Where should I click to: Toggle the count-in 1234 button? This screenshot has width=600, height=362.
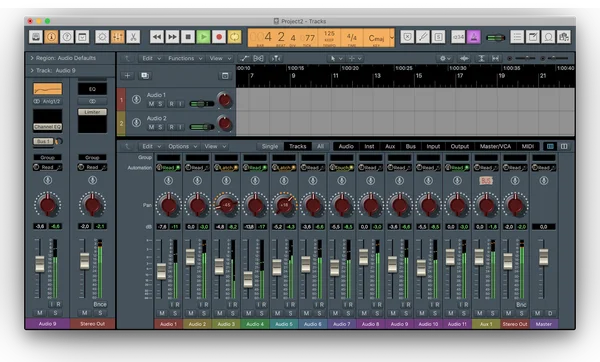click(x=458, y=37)
